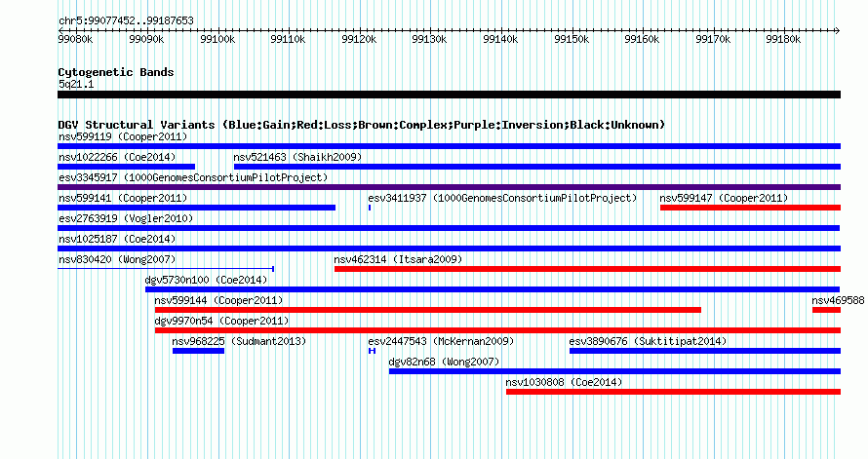Select the red bar under nsv1030808
Screen dimensions: 868x459
(x=673, y=392)
